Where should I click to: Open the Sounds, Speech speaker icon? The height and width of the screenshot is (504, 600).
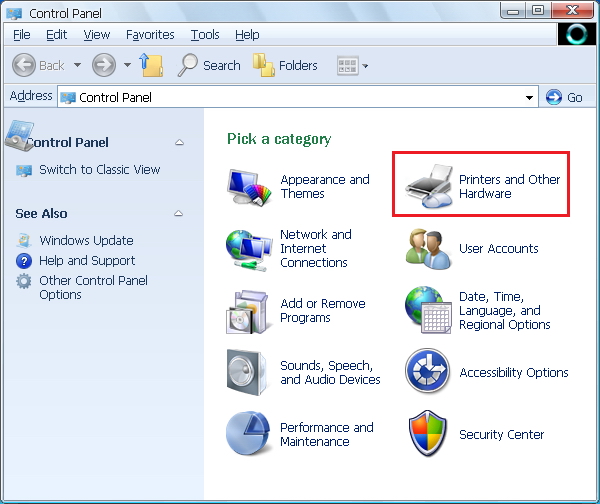[x=247, y=372]
